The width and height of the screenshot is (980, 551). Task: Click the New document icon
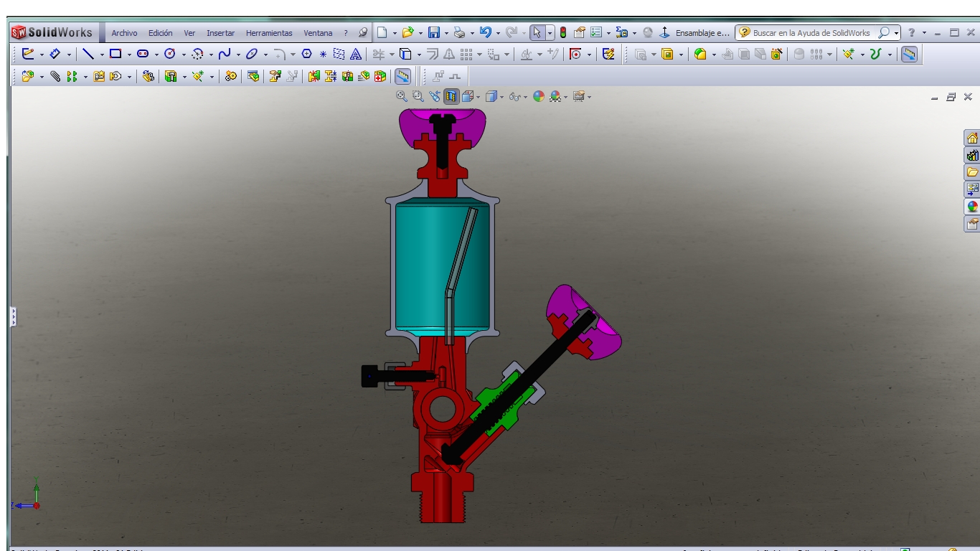point(382,32)
